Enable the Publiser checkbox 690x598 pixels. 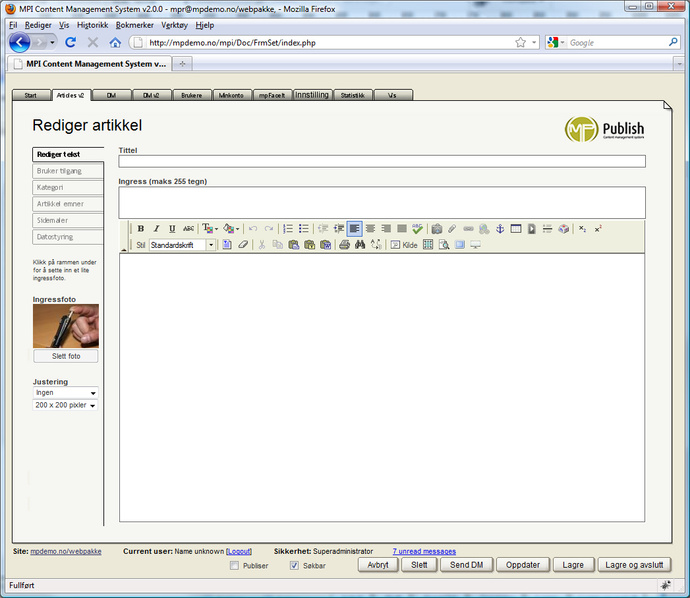pos(235,565)
